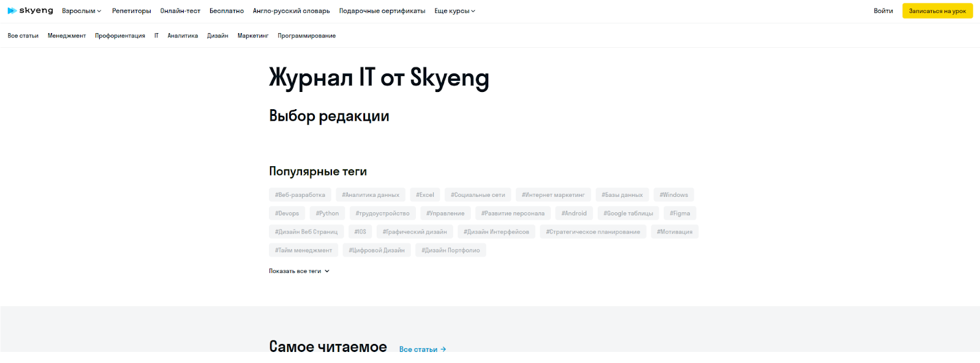Screen dimensions: 980x363
Task: Click the #Веб-разработка tag
Action: click(x=300, y=195)
